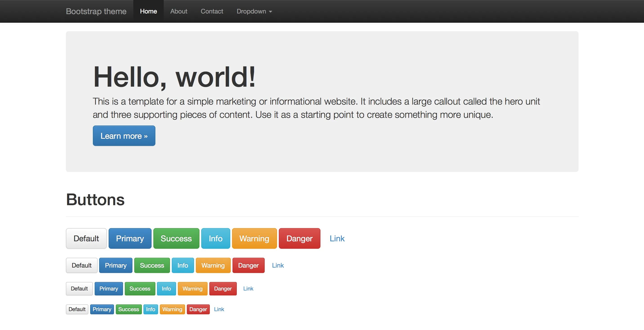The image size is (644, 330).
Task: Click the largest Primary button
Action: [x=130, y=238]
